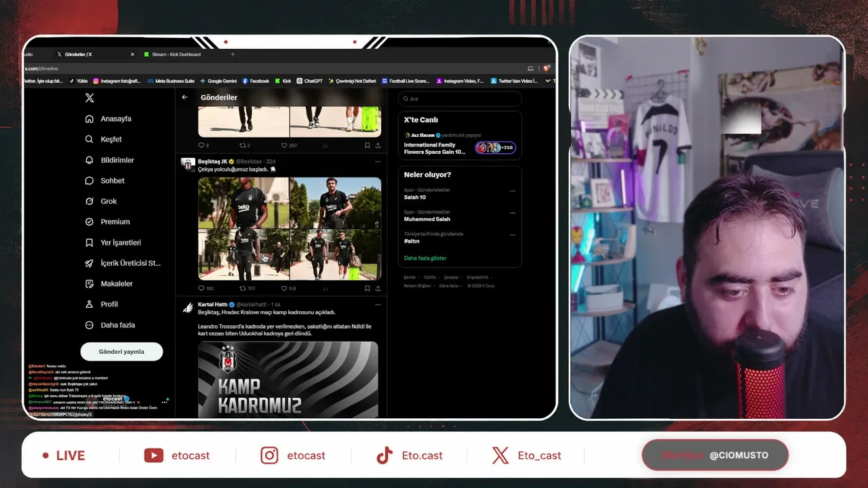Open Bildirimler via the bell icon
The width and height of the screenshot is (868, 488).
(89, 160)
